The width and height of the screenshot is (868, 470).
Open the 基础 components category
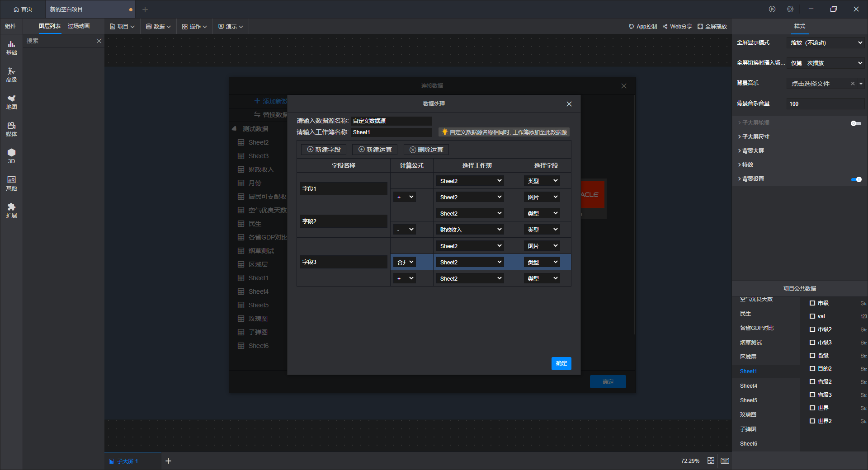(x=11, y=48)
